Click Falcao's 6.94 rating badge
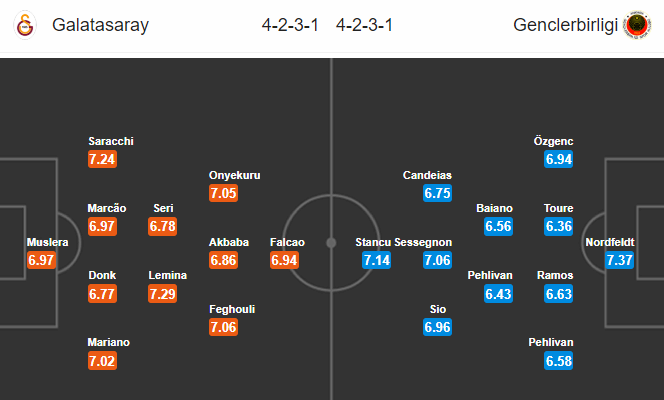Viewport: 664px width, 400px height. click(x=284, y=260)
